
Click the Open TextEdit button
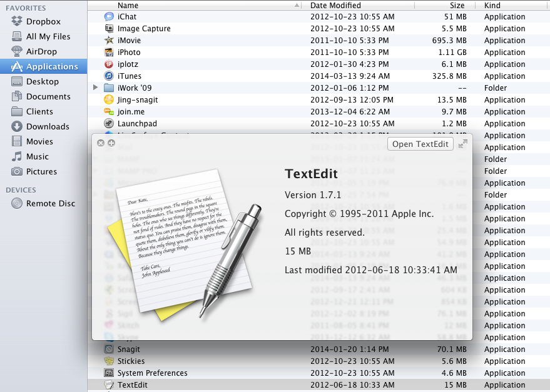coord(420,144)
